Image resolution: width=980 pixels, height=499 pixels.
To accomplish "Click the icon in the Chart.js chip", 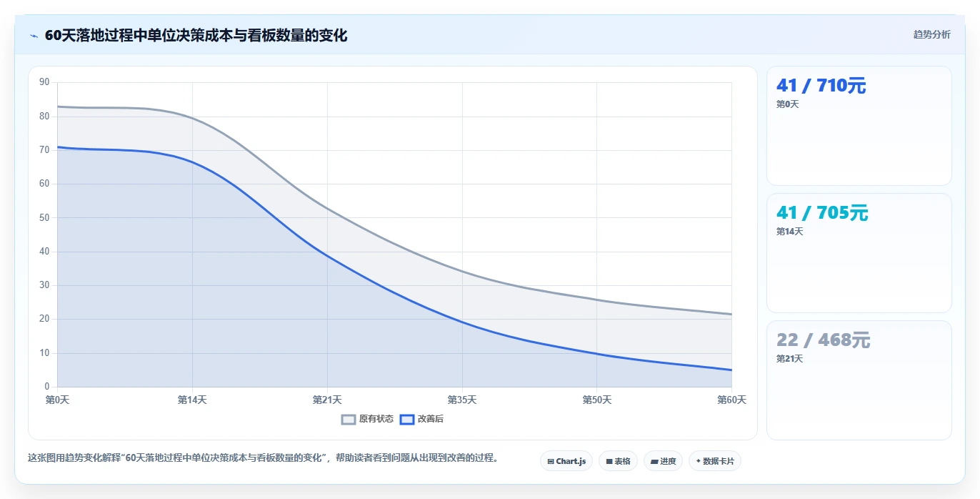I will click(x=551, y=462).
